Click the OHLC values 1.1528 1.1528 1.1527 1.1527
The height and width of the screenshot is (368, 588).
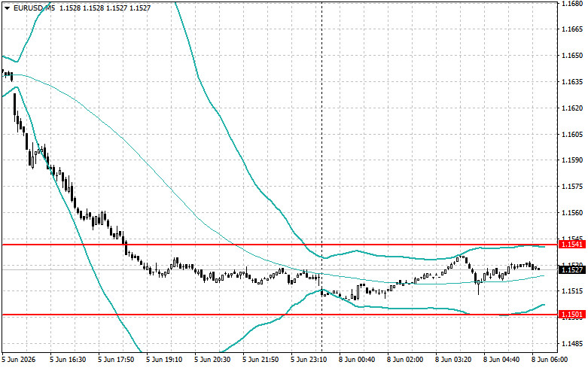[x=105, y=8]
